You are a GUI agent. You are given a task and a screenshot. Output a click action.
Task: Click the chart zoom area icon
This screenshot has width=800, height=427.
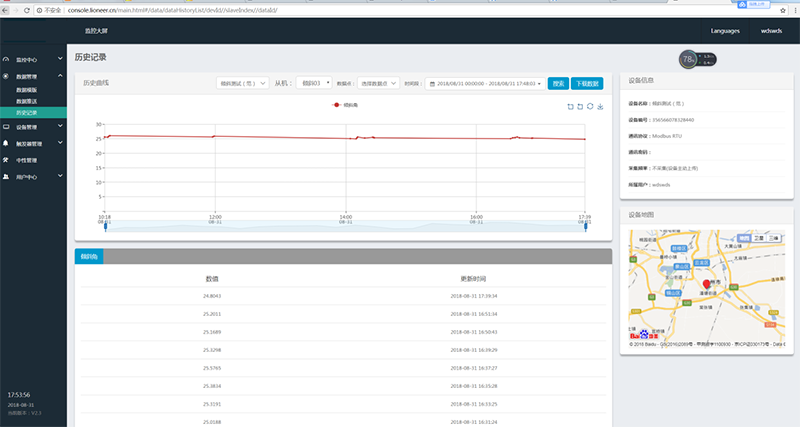pyautogui.click(x=571, y=105)
